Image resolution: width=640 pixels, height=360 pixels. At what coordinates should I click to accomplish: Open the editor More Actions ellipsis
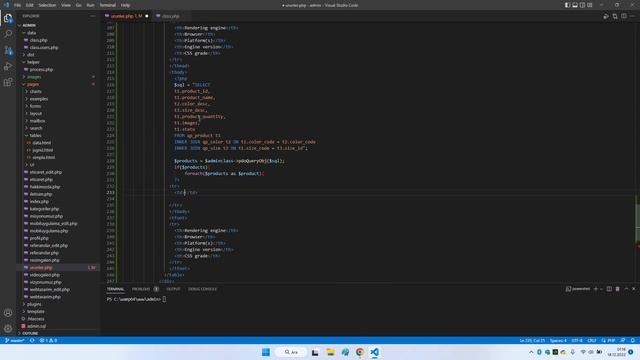(x=633, y=16)
